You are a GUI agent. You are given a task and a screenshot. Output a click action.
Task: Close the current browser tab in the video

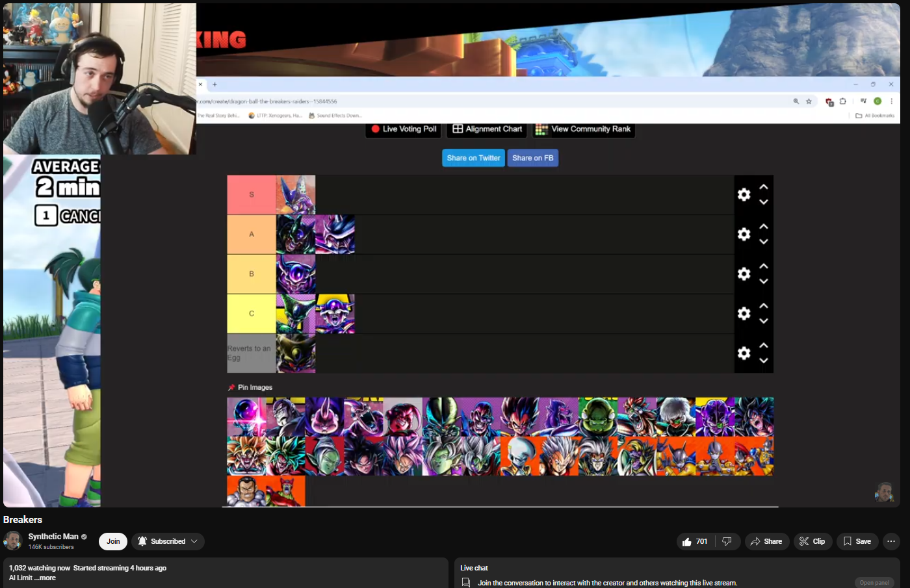pyautogui.click(x=201, y=84)
